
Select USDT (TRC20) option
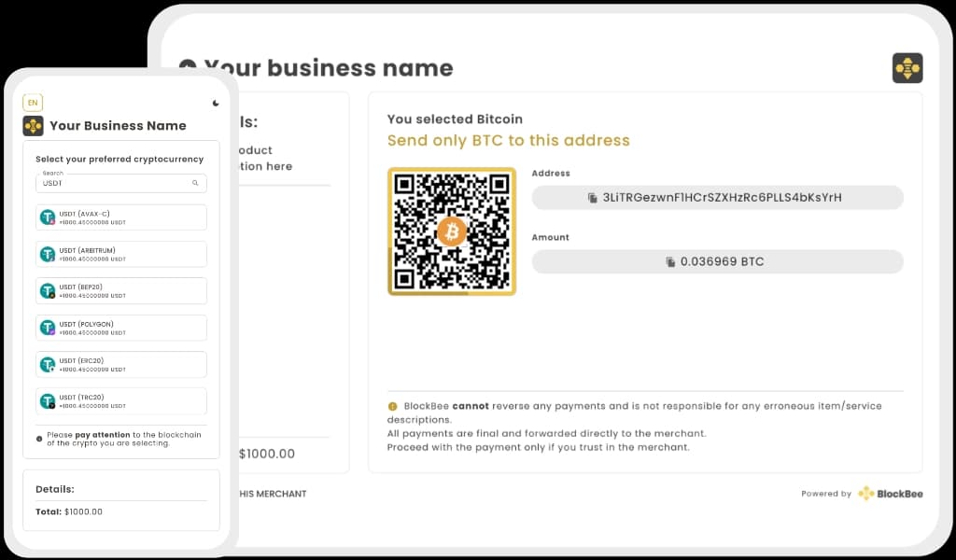click(x=121, y=401)
